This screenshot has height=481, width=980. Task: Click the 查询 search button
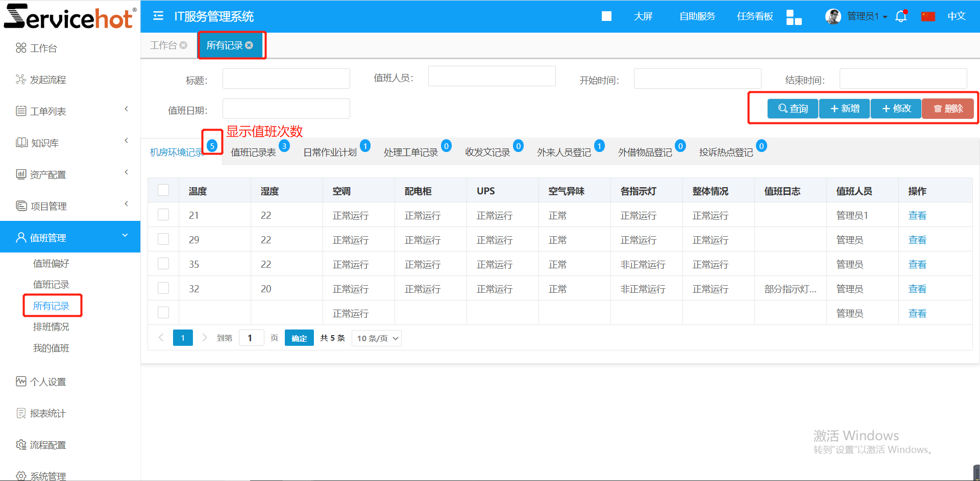coord(793,109)
